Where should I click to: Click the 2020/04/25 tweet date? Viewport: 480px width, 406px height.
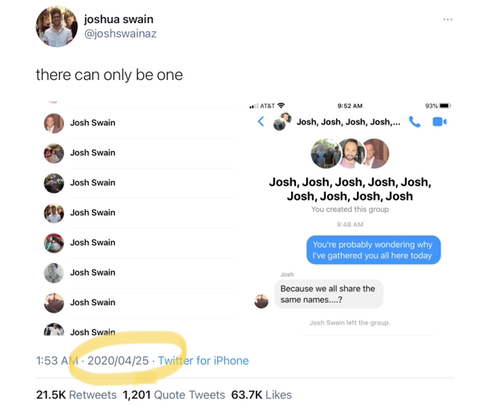click(x=118, y=361)
